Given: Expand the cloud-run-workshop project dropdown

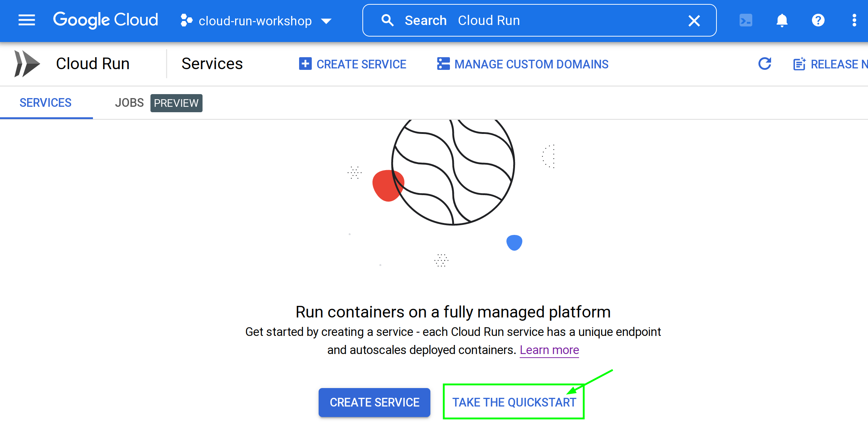Looking at the screenshot, I should click(255, 21).
